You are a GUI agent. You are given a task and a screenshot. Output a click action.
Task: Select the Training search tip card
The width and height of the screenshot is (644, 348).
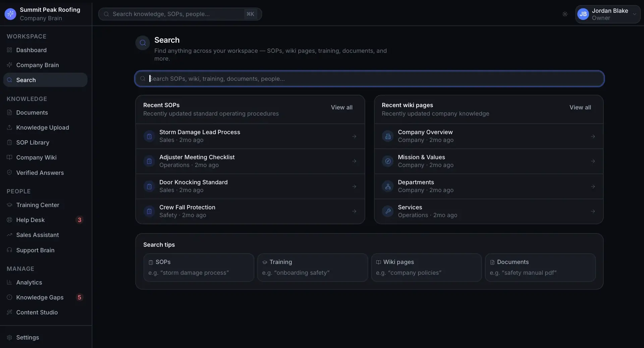(x=313, y=267)
